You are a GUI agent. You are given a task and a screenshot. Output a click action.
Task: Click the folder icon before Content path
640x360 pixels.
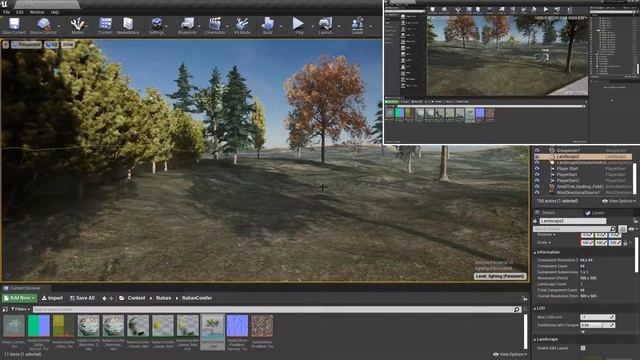point(122,298)
